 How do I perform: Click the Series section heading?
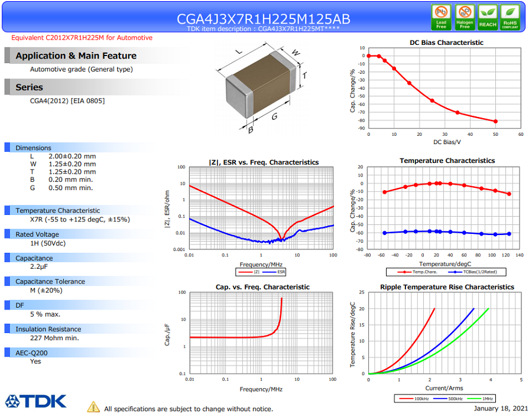(x=29, y=87)
